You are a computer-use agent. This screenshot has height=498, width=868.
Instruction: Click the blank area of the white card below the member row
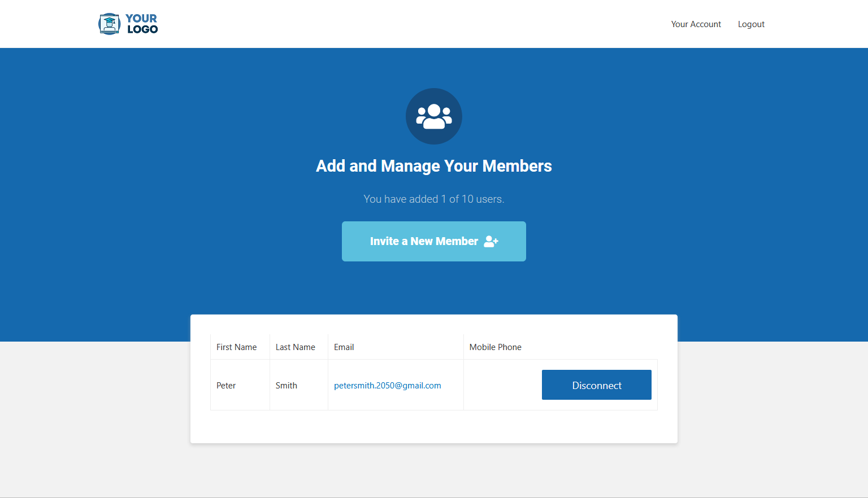[433, 427]
